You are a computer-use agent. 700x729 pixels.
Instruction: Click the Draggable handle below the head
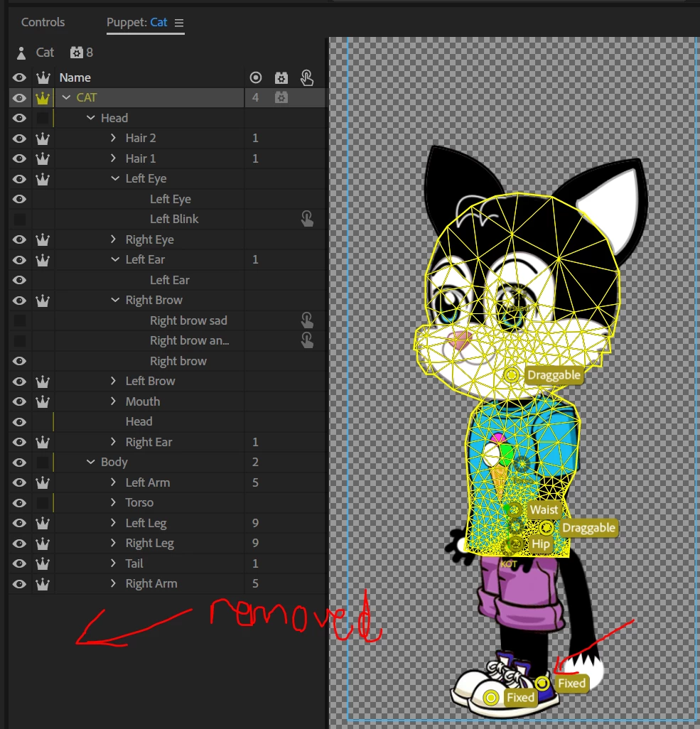(511, 374)
